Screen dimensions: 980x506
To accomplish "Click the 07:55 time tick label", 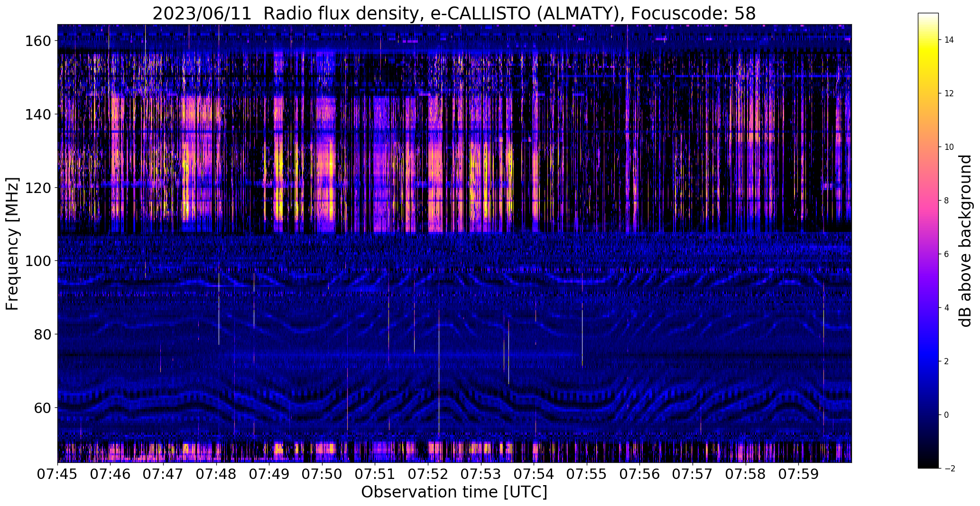I will [x=587, y=474].
